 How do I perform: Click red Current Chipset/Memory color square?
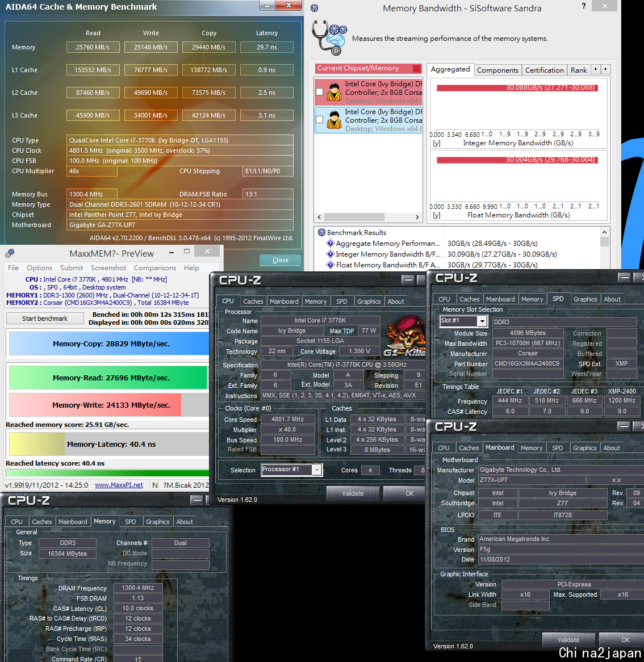click(417, 68)
